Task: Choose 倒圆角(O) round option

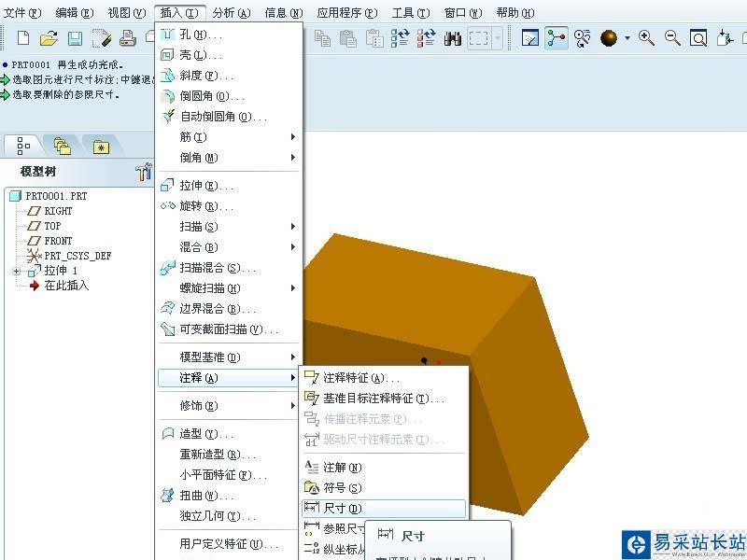Action: (229, 96)
